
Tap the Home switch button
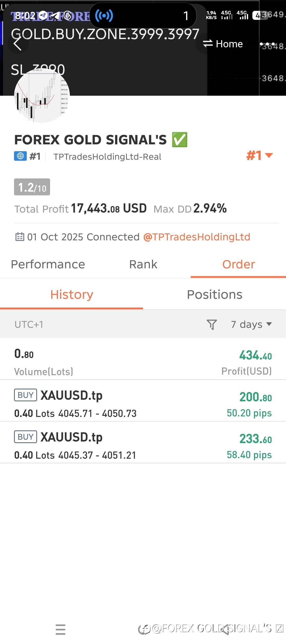[223, 44]
